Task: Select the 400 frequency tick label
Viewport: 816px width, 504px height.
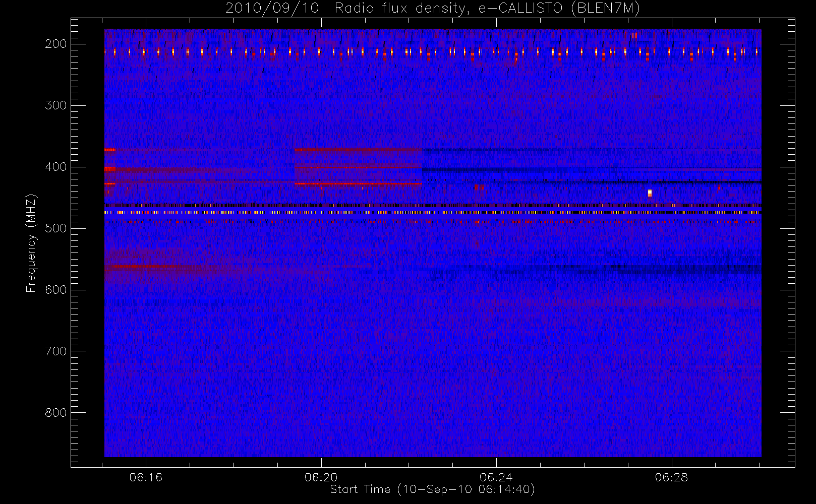Action: pos(56,167)
